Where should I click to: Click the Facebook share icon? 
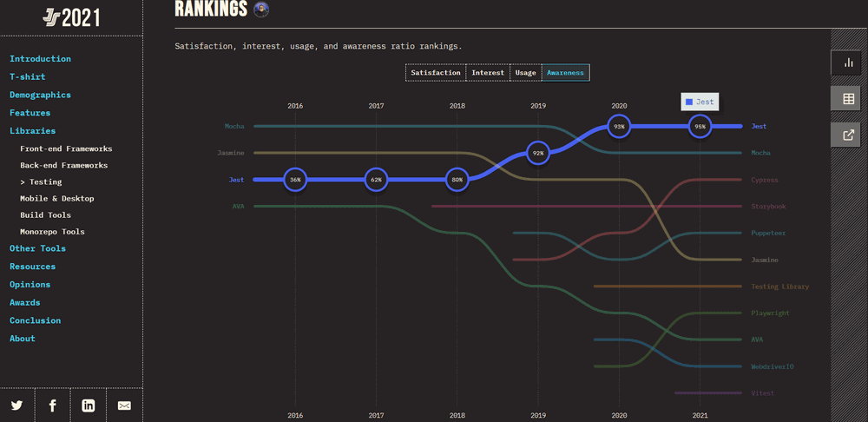pyautogui.click(x=53, y=405)
